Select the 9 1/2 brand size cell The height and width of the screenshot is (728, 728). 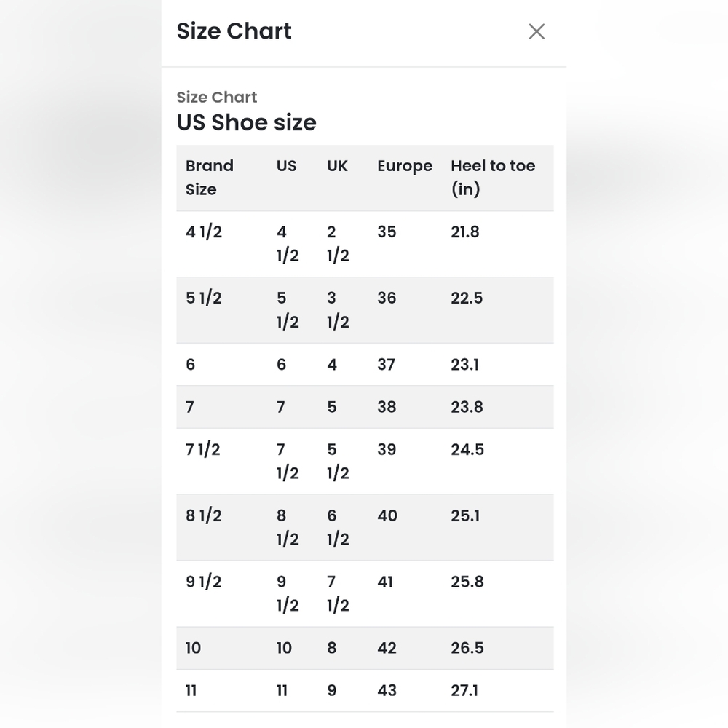(x=203, y=582)
